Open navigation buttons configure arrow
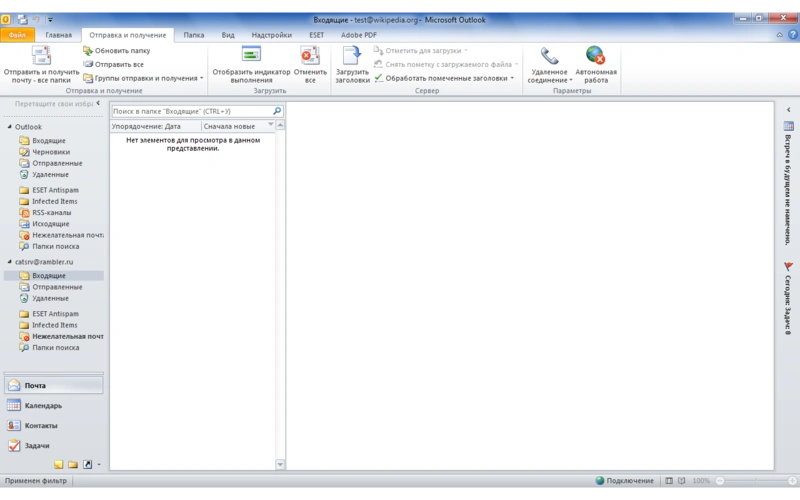The image size is (800, 500). 99,464
